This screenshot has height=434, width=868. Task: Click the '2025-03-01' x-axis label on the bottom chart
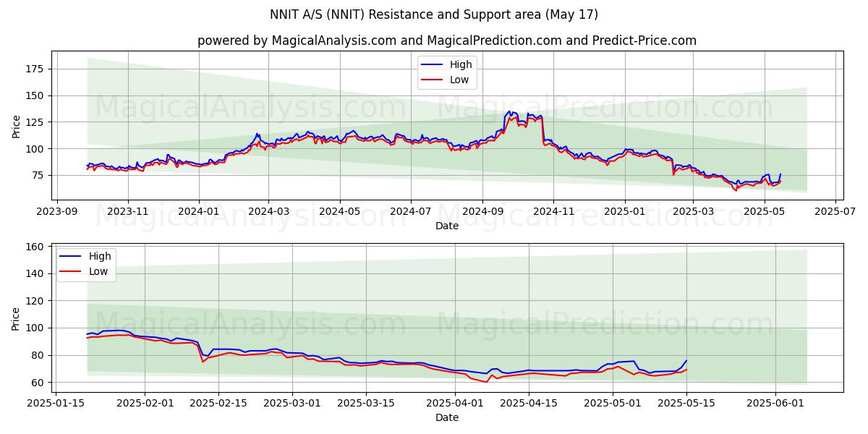pos(292,404)
